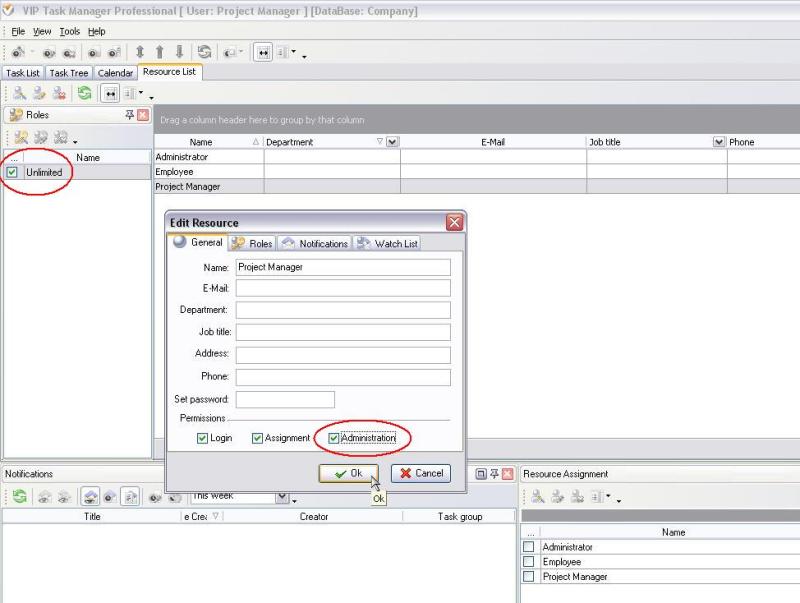Click the Creator column header in Notifications

313,517
